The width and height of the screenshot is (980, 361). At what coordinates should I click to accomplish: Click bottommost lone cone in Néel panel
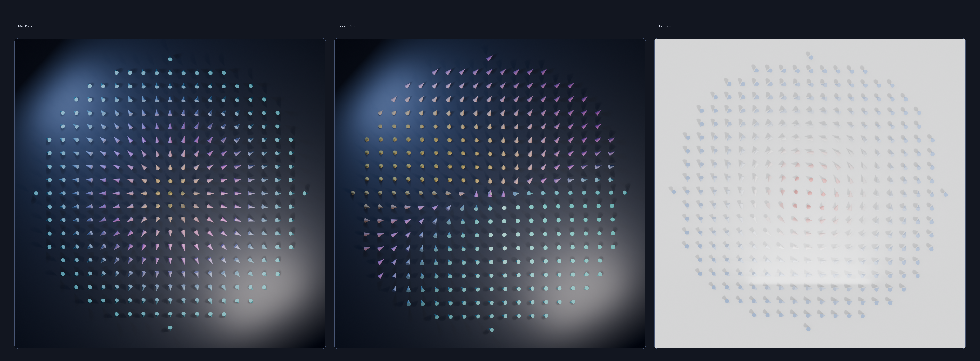170,327
